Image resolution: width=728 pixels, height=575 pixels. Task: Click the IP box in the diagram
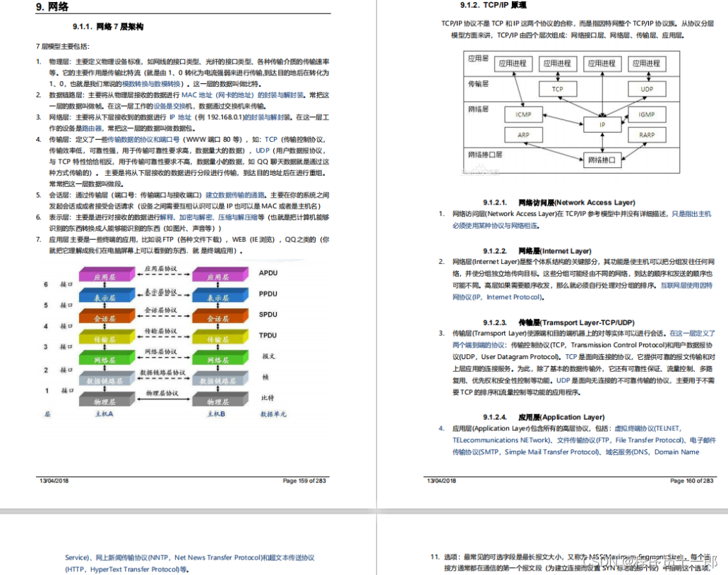click(602, 124)
